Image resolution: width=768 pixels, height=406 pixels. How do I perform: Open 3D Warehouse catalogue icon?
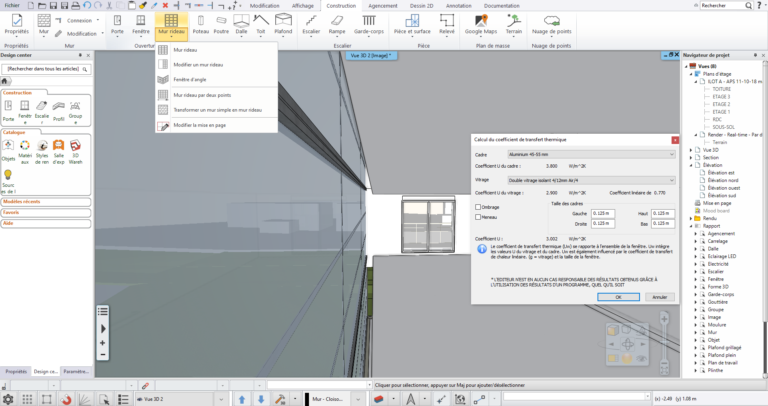click(75, 151)
